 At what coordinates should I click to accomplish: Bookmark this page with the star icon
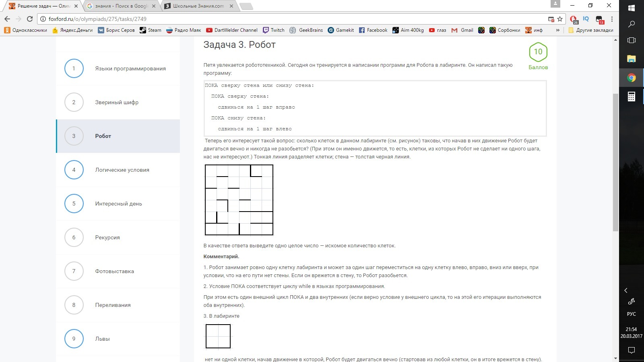pyautogui.click(x=560, y=19)
